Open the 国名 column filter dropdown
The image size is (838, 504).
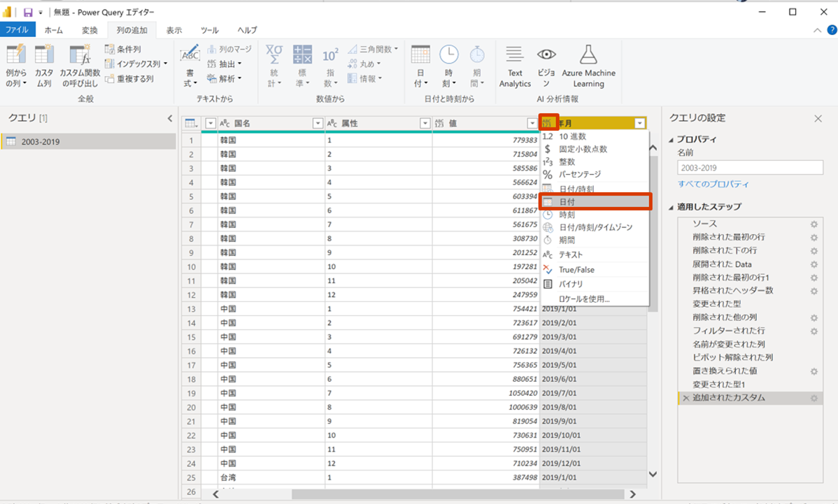point(318,123)
